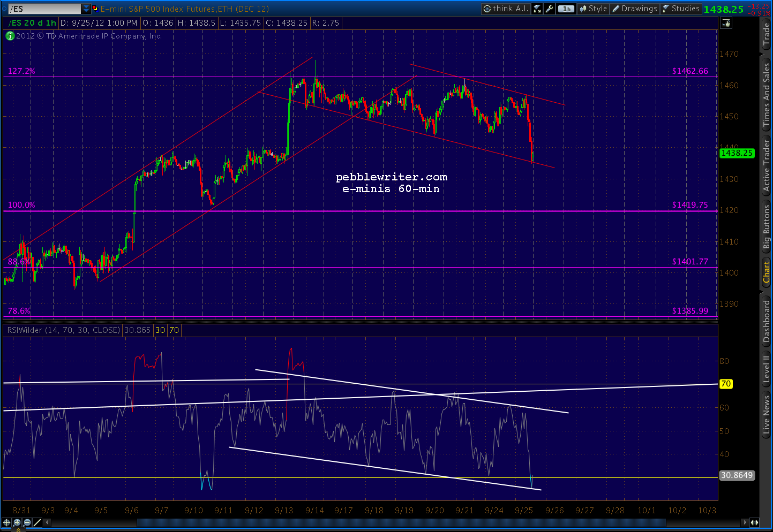Click the quick studies flask icon

coord(537,9)
